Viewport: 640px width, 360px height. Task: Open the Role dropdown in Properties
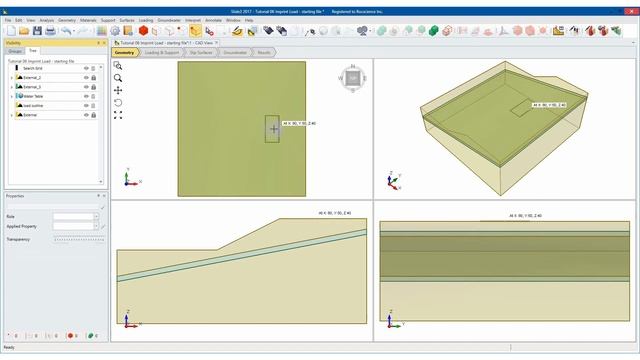click(96, 217)
